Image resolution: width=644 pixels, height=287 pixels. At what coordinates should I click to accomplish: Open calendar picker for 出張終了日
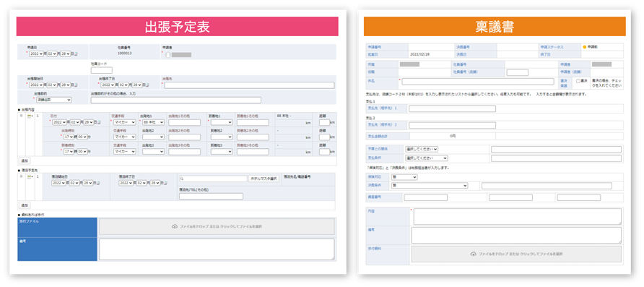tap(147, 85)
